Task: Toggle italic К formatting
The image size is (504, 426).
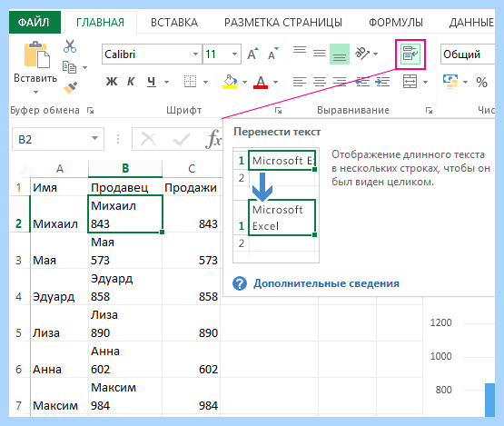Action: click(131, 82)
